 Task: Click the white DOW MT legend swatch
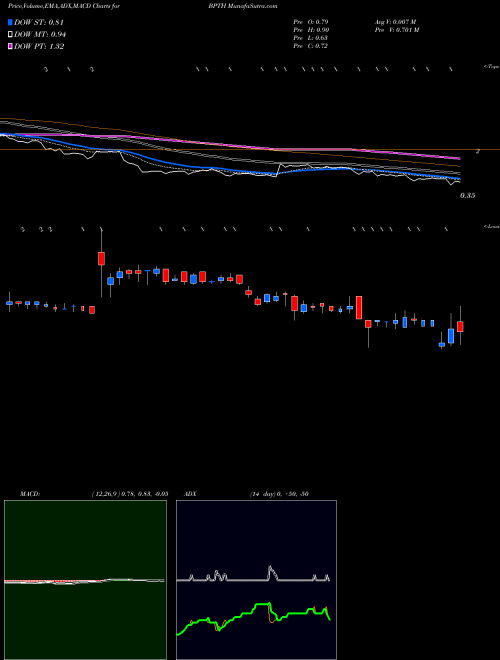11,35
